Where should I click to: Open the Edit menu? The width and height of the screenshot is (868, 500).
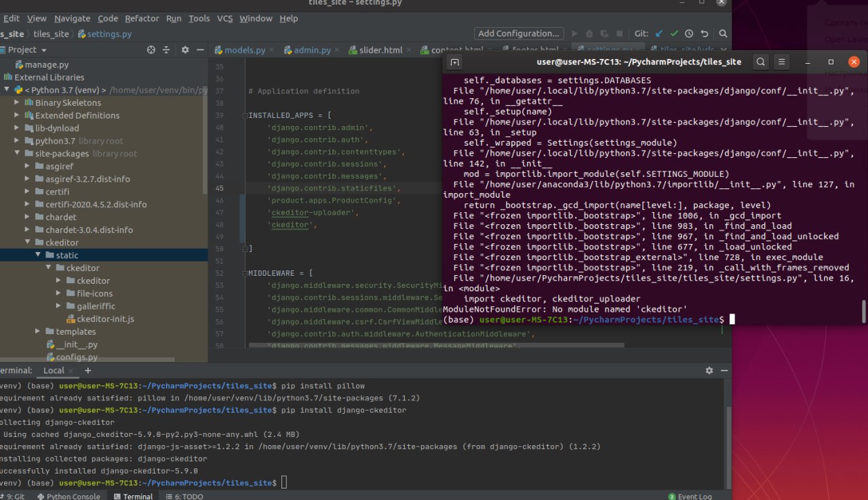pyautogui.click(x=11, y=18)
